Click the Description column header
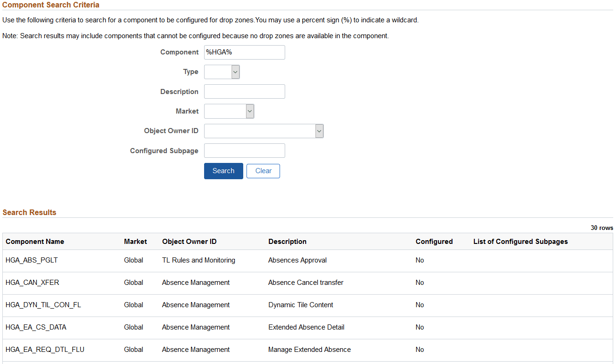The height and width of the screenshot is (364, 616). coord(287,242)
